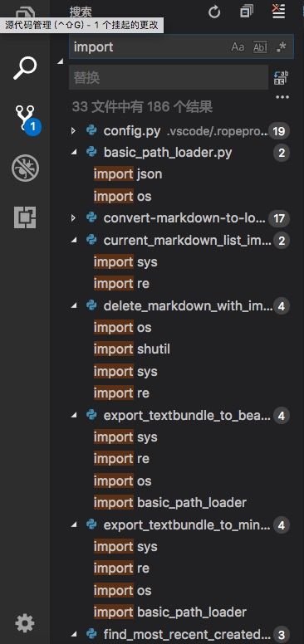The width and height of the screenshot is (304, 644).
Task: Open the Manage gear icon
Action: 25,624
